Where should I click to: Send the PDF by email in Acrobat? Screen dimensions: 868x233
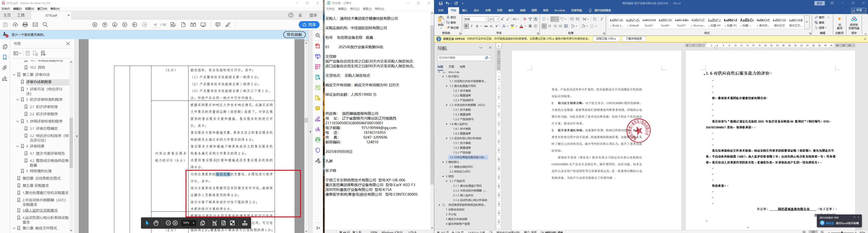point(35,25)
